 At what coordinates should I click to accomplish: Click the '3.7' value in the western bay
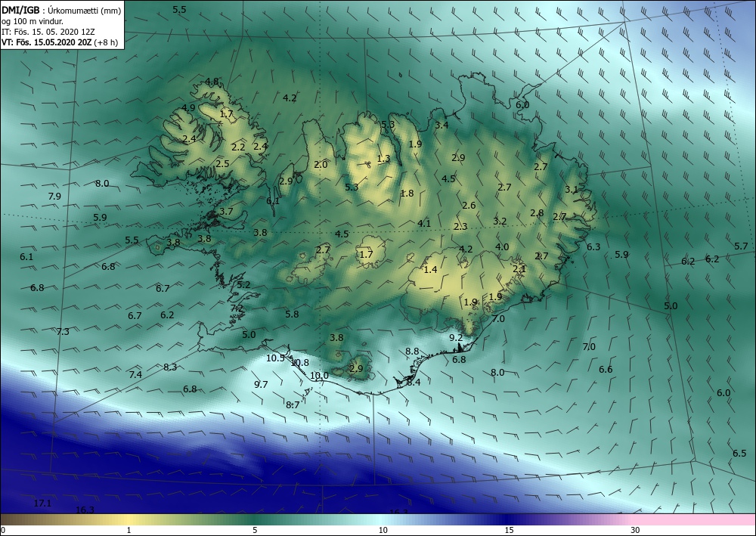point(226,211)
